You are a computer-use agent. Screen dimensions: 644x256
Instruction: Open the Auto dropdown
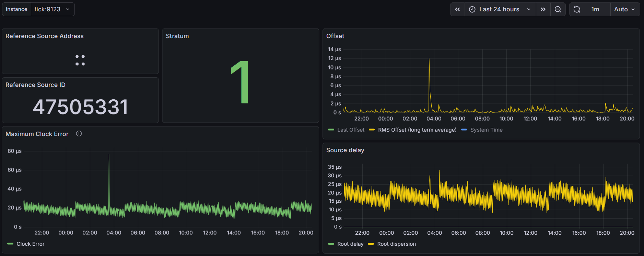[625, 9]
